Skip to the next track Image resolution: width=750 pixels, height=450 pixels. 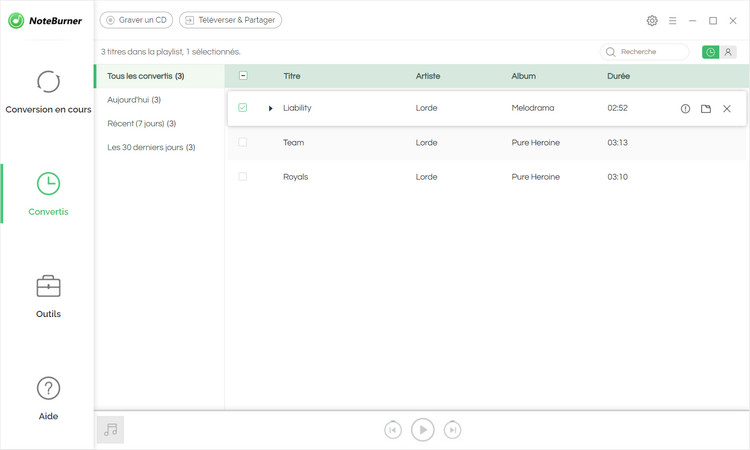click(x=452, y=430)
